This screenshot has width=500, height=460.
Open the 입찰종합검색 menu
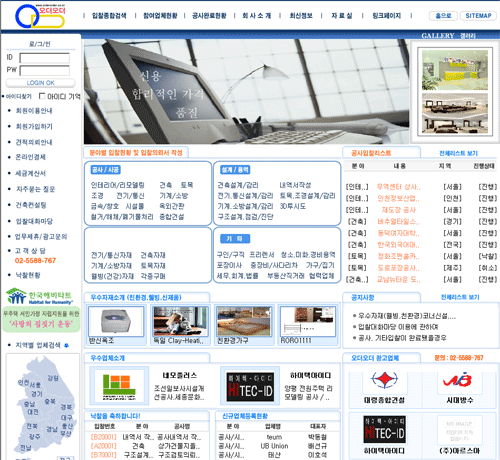coord(109,16)
